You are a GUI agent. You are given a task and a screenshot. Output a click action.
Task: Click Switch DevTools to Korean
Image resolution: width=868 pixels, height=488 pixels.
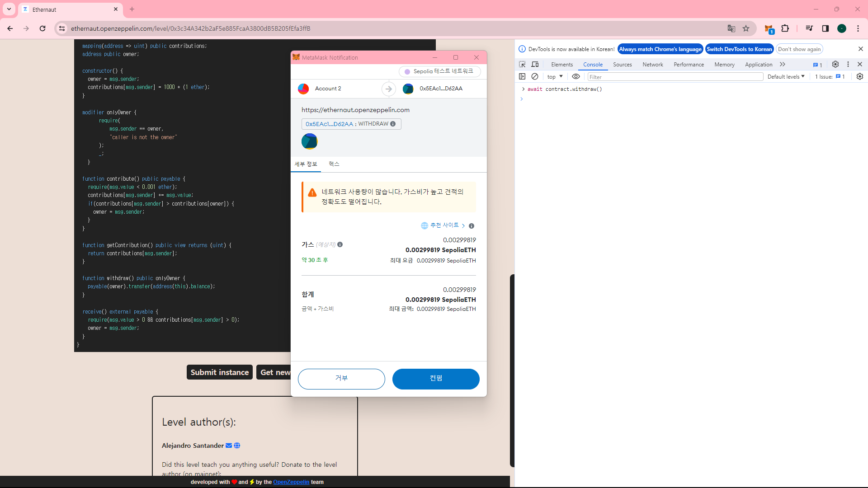pyautogui.click(x=740, y=49)
